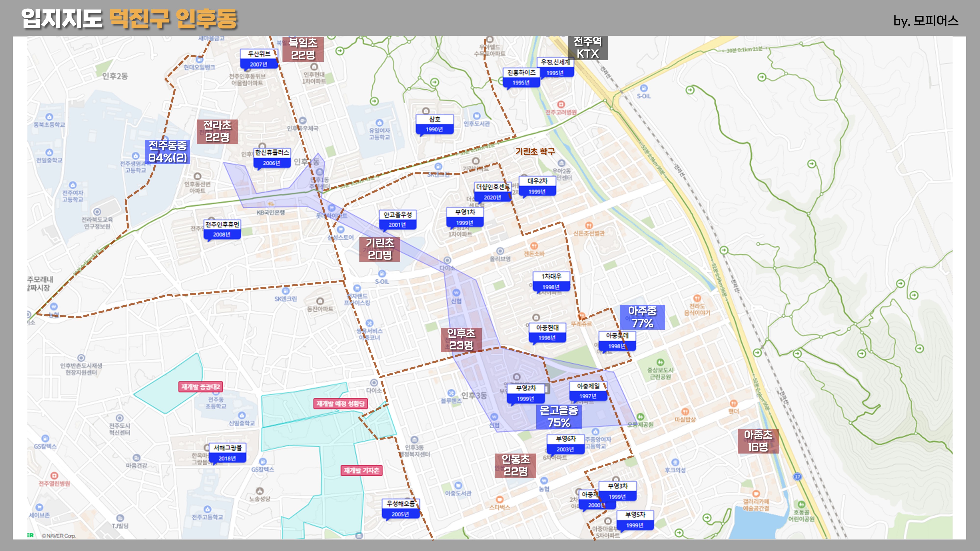Click the 전주고려병원 hospital icon
Screen dimensions: 980x551
561,104
